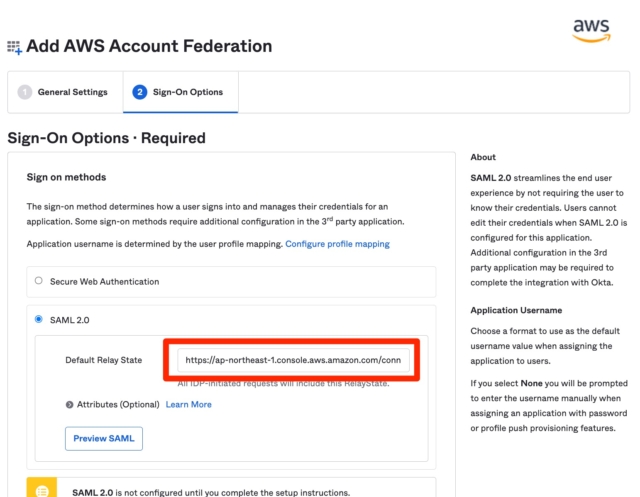Click the Sign on methods heading
Viewport: 640px width, 497px height.
click(x=66, y=177)
